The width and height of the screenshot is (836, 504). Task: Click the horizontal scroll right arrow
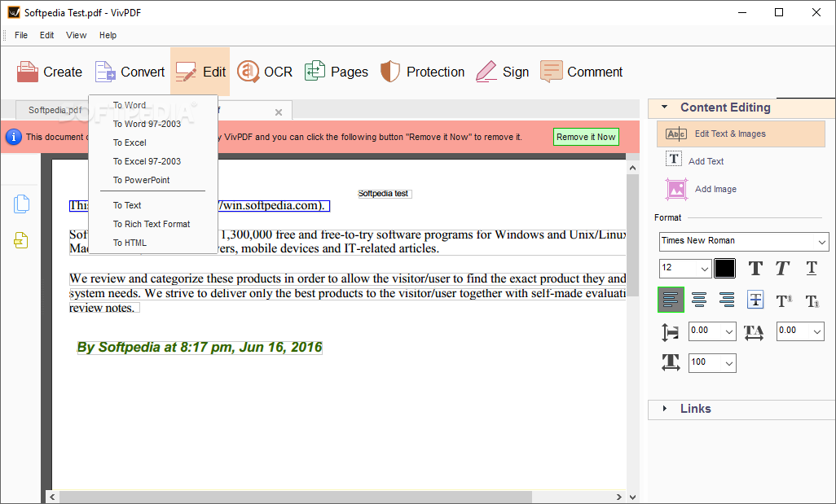[x=619, y=497]
